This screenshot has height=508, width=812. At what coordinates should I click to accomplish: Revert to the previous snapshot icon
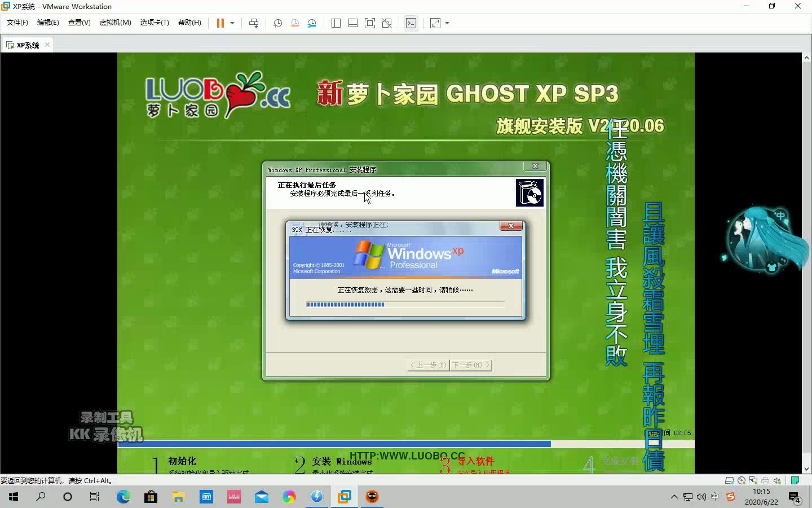tap(295, 23)
